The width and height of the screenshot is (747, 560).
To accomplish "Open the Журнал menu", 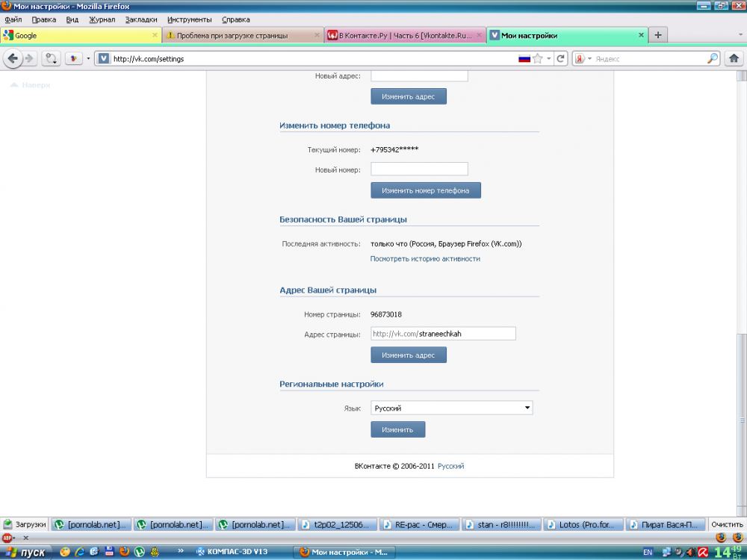I will tap(102, 19).
